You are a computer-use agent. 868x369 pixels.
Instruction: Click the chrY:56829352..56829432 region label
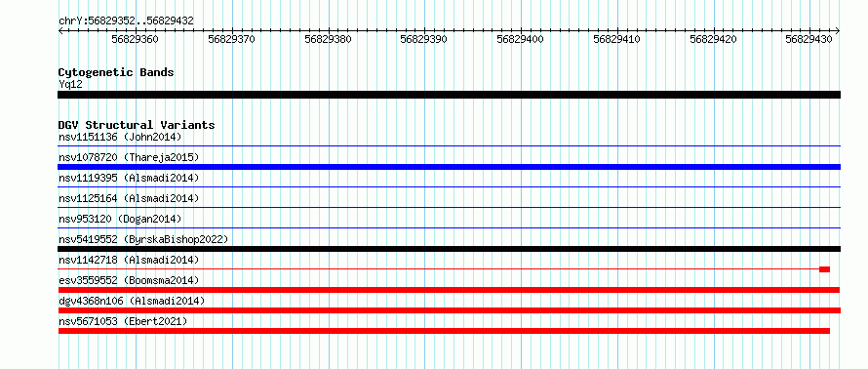[126, 21]
